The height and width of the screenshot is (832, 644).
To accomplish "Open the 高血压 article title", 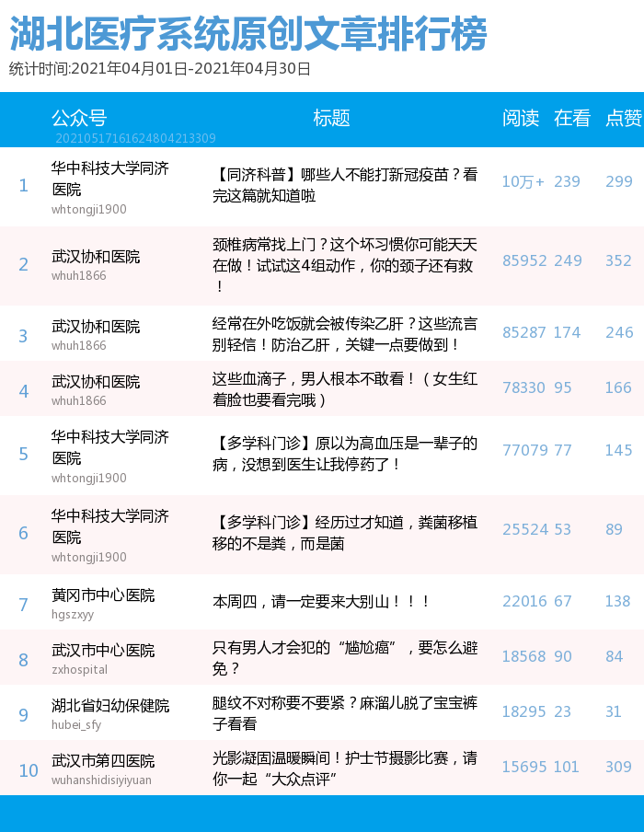I will pos(345,454).
